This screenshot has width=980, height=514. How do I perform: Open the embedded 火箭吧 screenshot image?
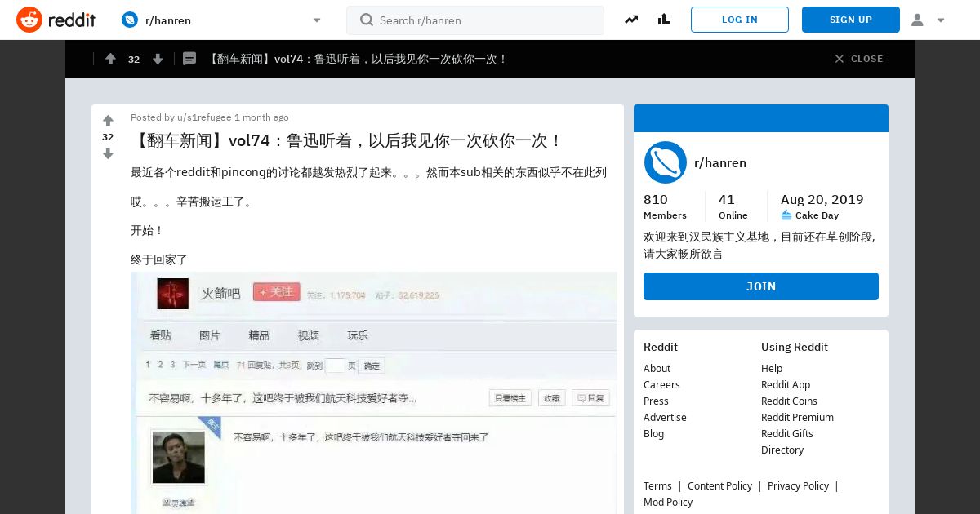[x=374, y=392]
